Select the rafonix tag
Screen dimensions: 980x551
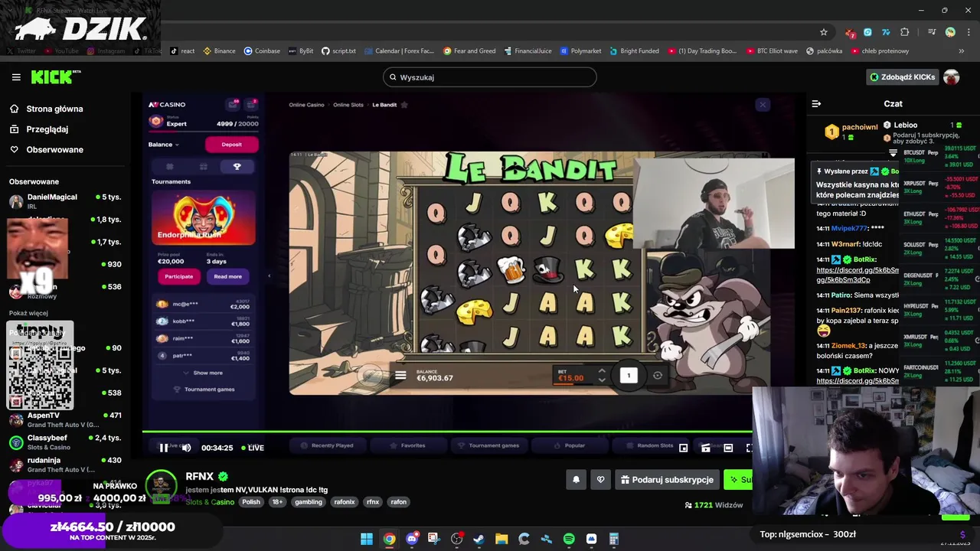(x=345, y=502)
